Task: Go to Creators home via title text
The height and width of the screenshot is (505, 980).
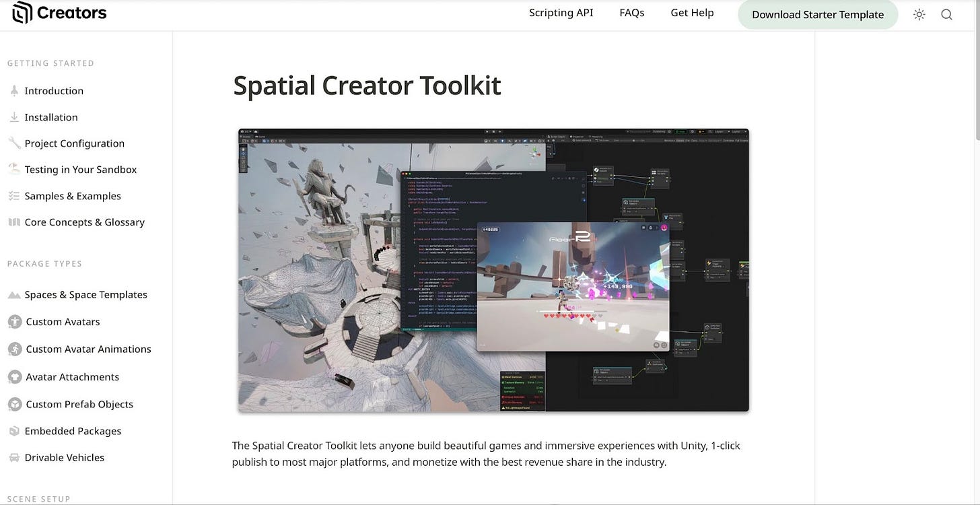Action: point(72,13)
